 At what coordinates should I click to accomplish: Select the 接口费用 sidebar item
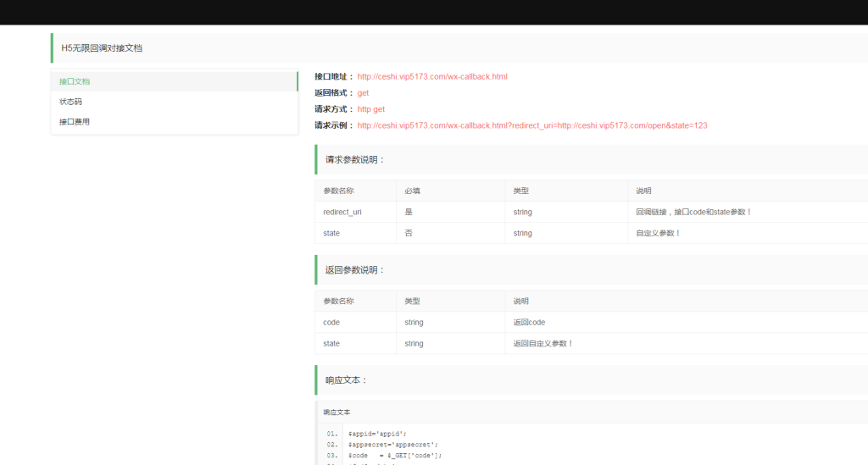click(75, 122)
